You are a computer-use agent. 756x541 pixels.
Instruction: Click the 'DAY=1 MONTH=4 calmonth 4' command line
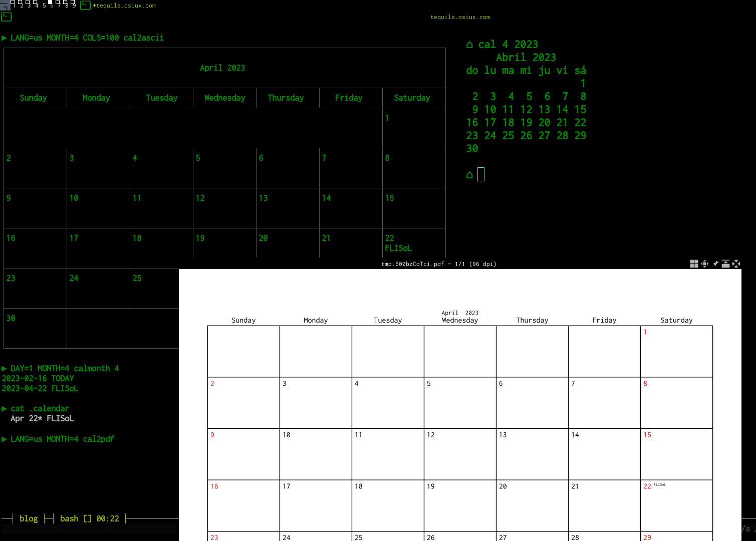(x=65, y=368)
